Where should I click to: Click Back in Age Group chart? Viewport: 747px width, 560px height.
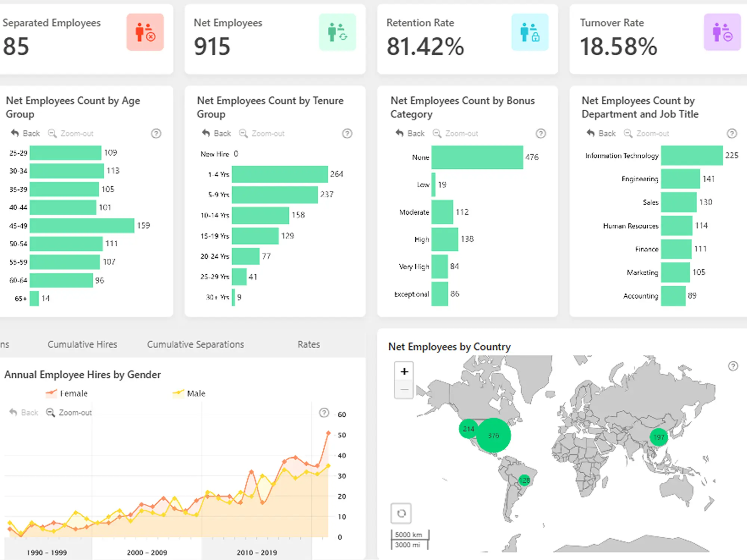(x=26, y=134)
